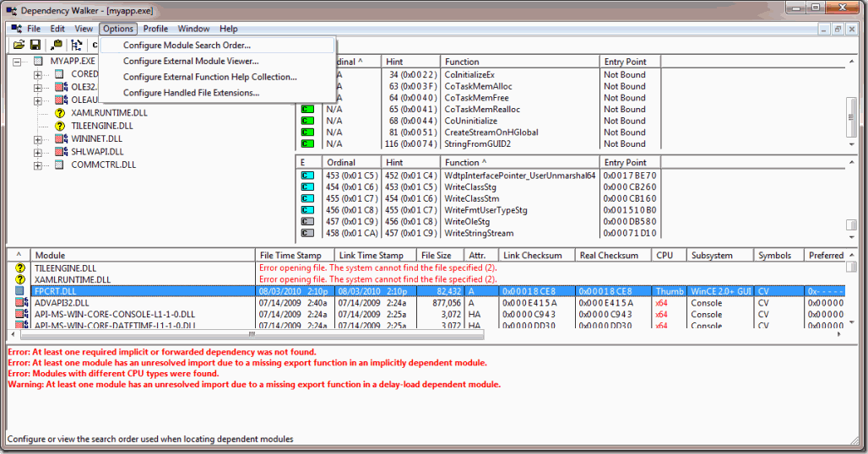Expand the WININET.DLL tree node
This screenshot has width=868, height=454.
click(x=38, y=139)
